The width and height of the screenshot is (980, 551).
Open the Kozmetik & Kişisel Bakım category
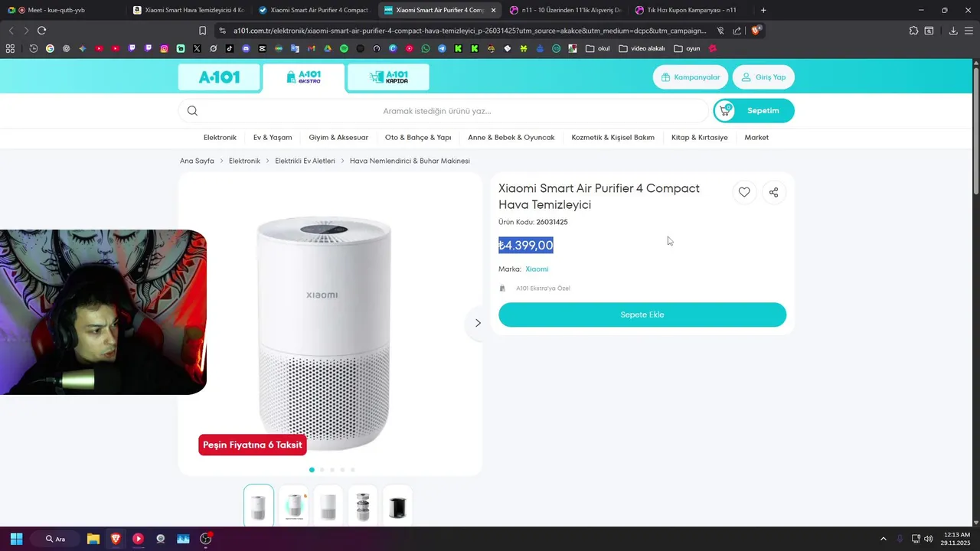(612, 138)
